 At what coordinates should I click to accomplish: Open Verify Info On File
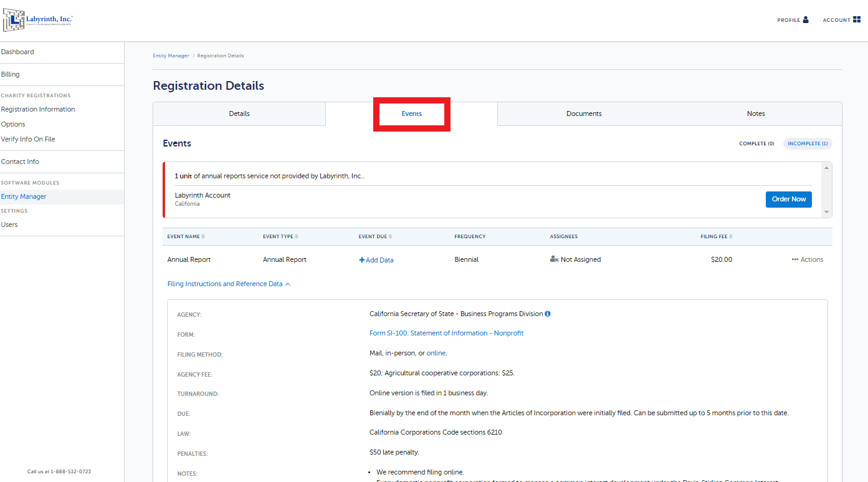coord(28,139)
